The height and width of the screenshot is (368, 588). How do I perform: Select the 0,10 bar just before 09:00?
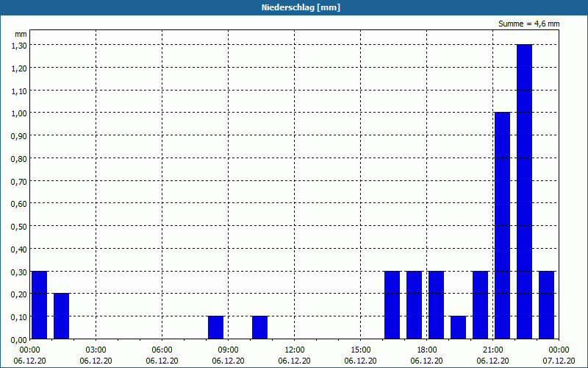coord(215,328)
